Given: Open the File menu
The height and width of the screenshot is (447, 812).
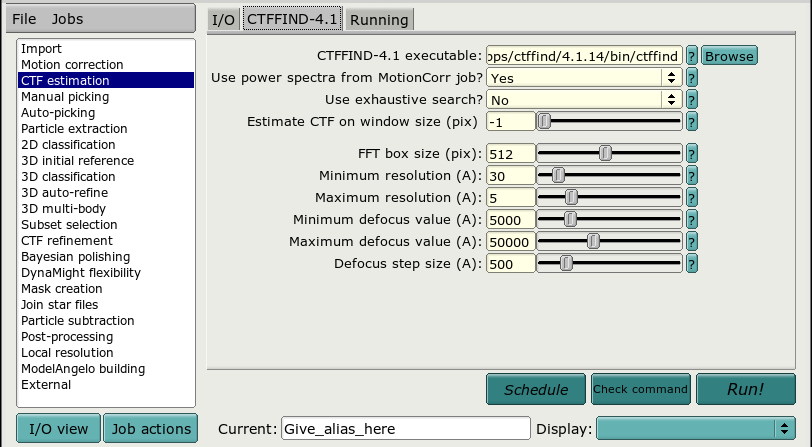Looking at the screenshot, I should pos(24,19).
